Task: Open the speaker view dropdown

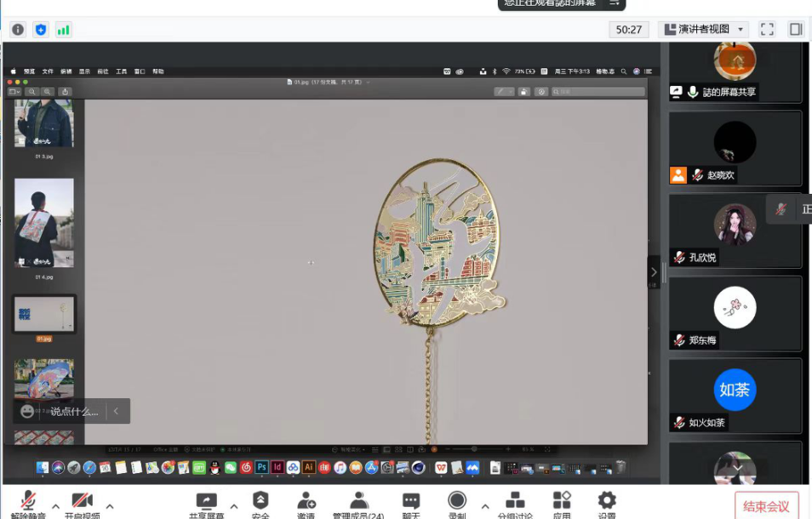Action: [x=703, y=29]
